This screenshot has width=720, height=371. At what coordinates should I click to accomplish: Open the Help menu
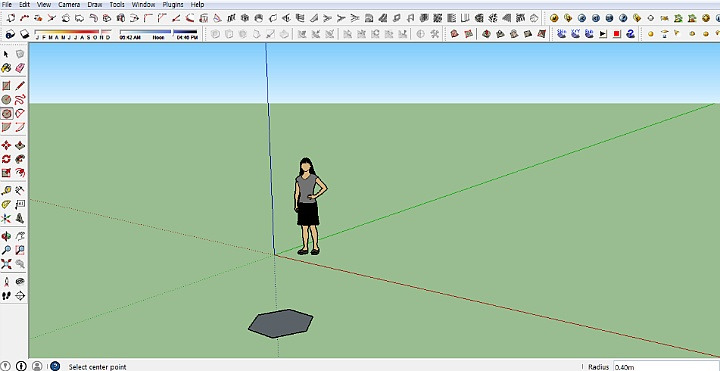[197, 5]
